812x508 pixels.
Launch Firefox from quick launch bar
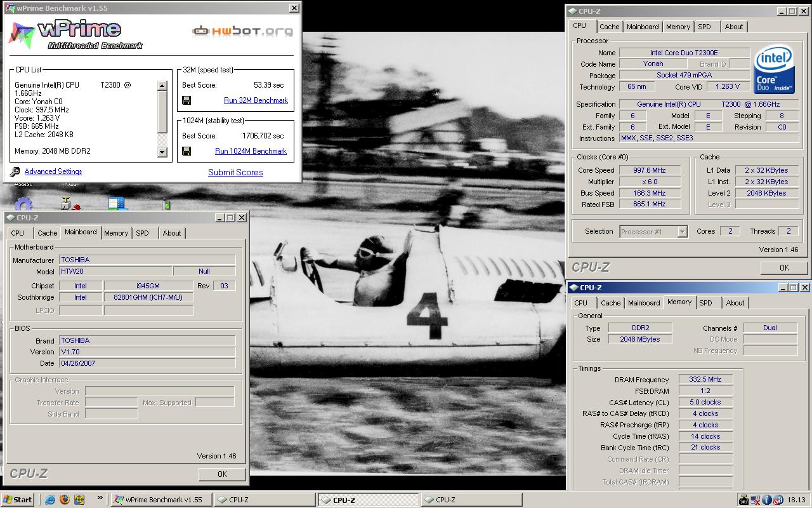point(65,500)
